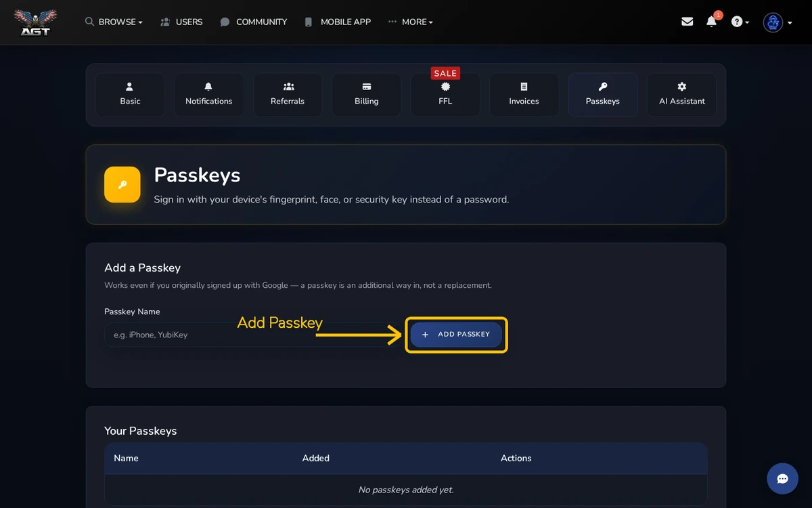The image size is (812, 508).
Task: Click the ADD PASSKEY button
Action: click(x=456, y=335)
